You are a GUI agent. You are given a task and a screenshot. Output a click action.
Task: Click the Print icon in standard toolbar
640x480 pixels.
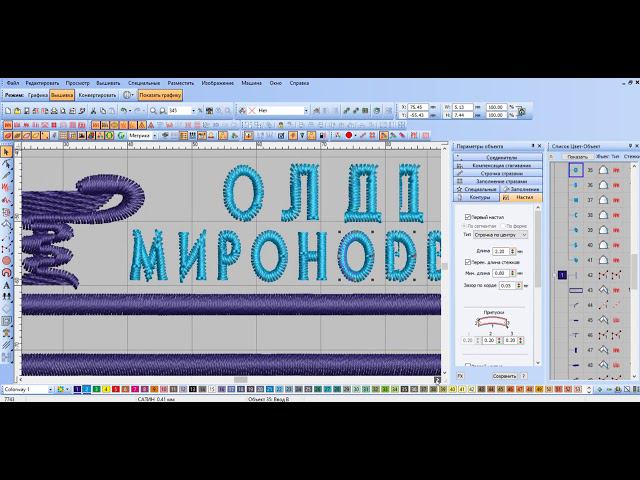pos(54,111)
